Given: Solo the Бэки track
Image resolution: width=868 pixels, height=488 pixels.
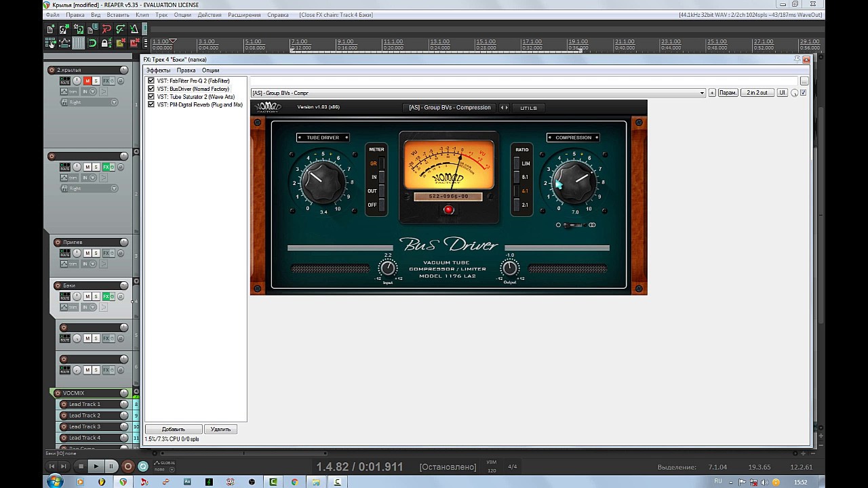Looking at the screenshot, I should pyautogui.click(x=96, y=296).
